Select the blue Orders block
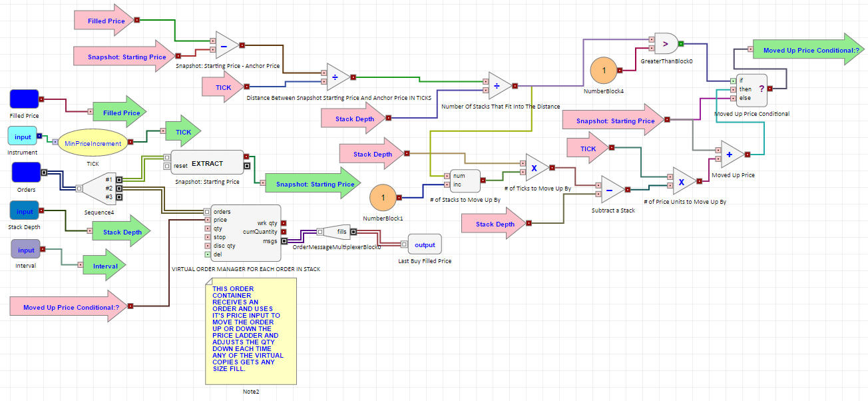The image size is (868, 401). pos(27,174)
